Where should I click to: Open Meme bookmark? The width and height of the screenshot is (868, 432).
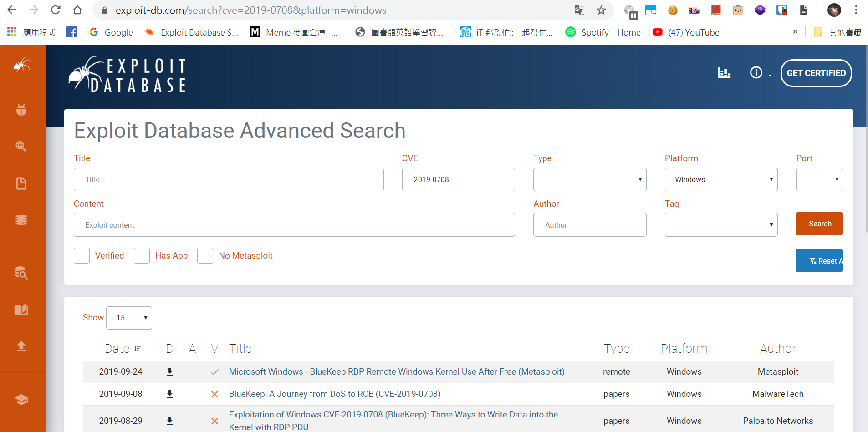pos(294,32)
